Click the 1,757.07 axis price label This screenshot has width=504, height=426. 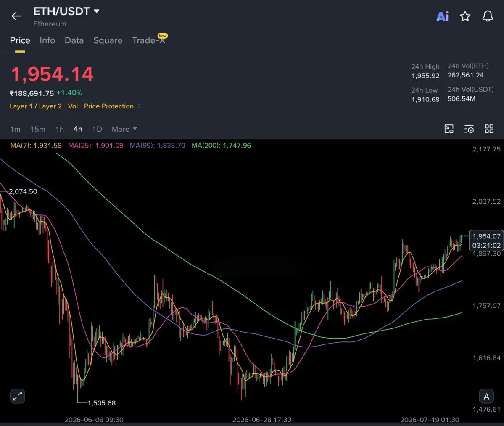coord(486,306)
